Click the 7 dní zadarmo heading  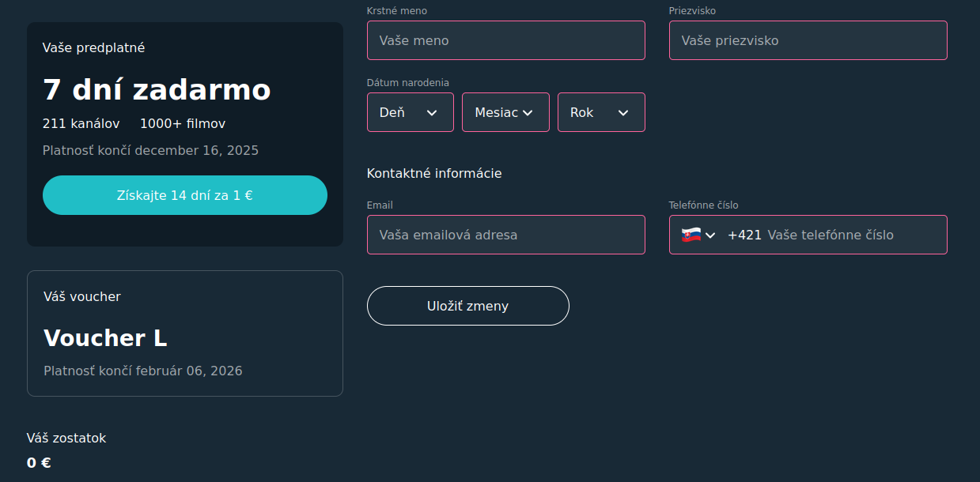(157, 90)
